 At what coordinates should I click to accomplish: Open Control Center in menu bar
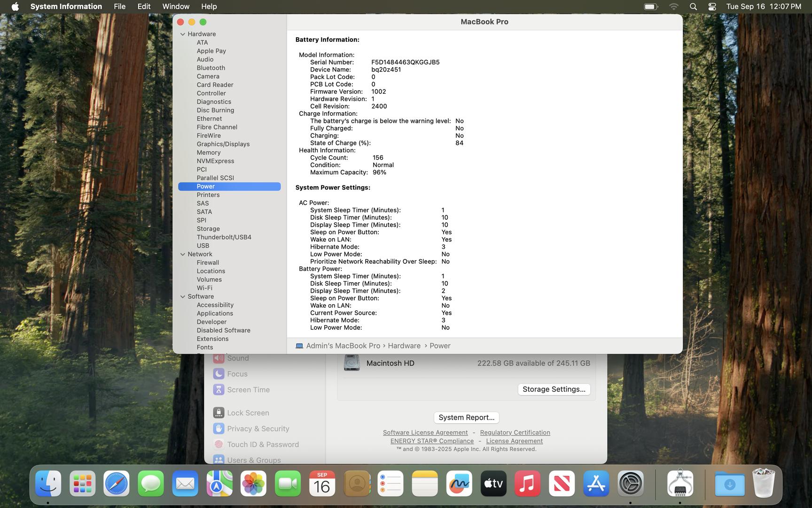tap(712, 7)
